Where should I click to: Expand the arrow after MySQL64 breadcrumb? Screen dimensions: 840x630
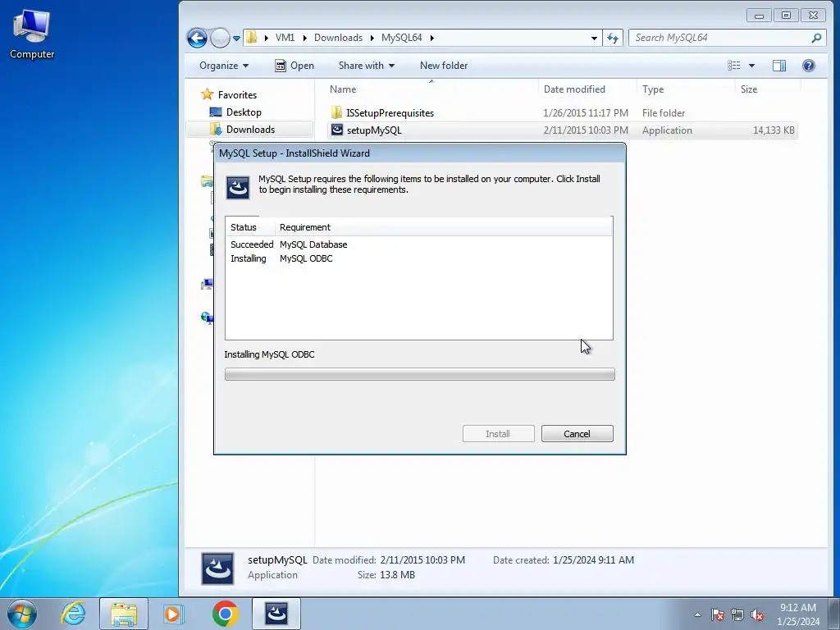431,38
